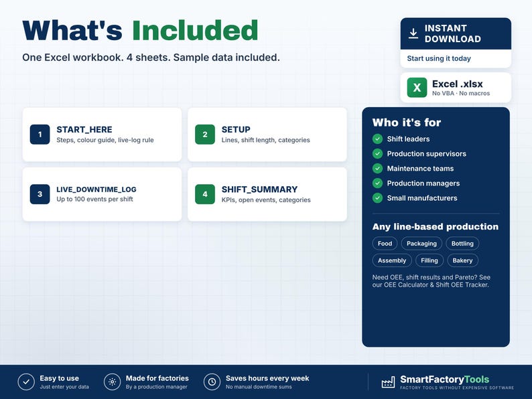532x399 pixels.
Task: Click the Excel .xlsx label
Action: (x=458, y=84)
